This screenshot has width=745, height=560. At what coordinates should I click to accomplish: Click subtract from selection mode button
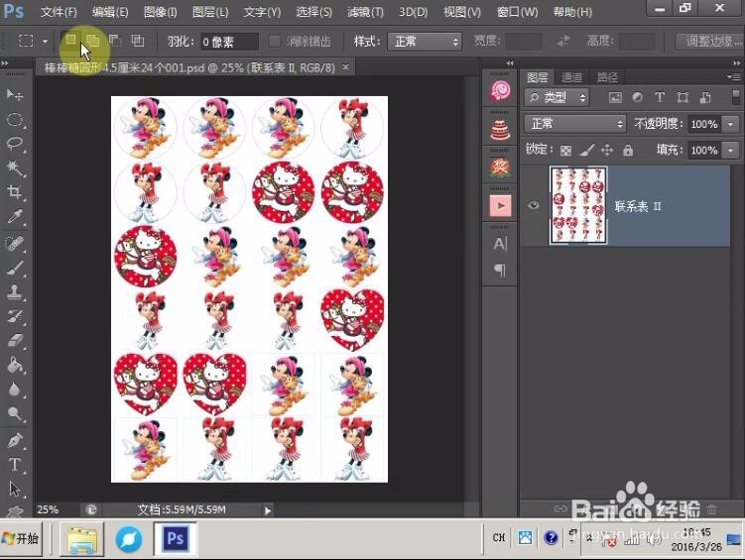[115, 41]
